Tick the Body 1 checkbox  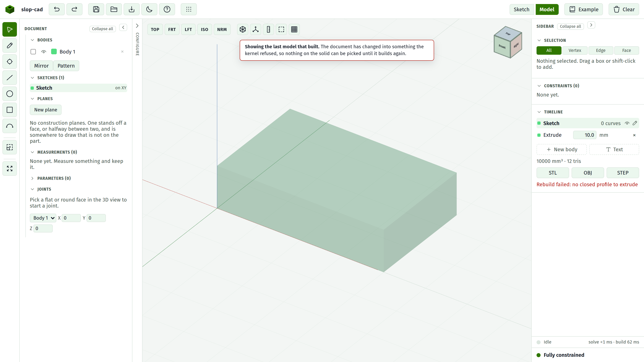point(33,52)
